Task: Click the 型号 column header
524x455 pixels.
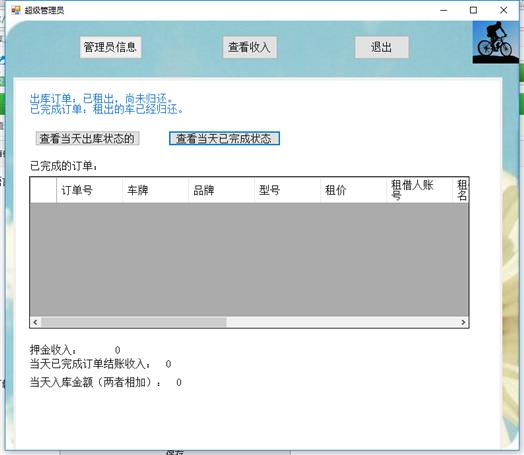Action: [x=287, y=190]
